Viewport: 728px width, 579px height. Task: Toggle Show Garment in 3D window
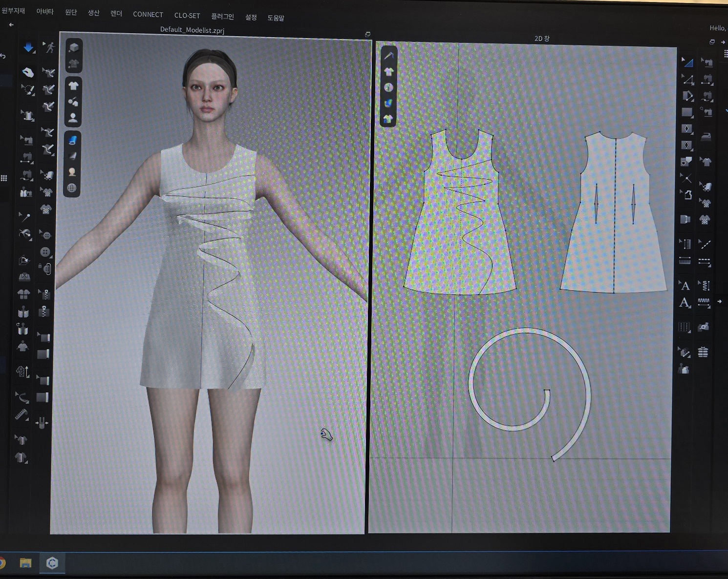point(73,86)
